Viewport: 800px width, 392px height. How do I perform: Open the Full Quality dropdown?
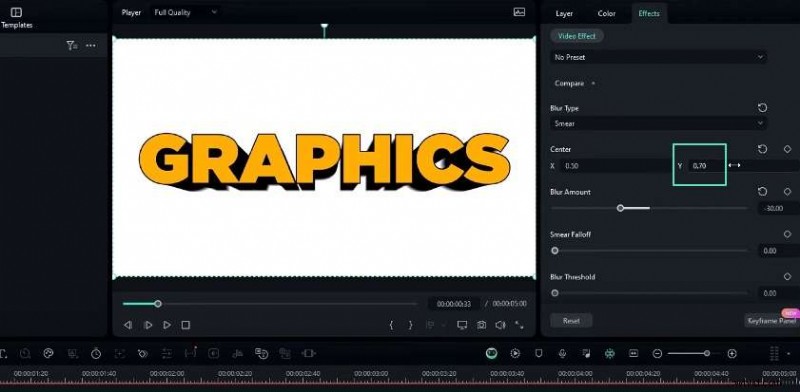[186, 12]
